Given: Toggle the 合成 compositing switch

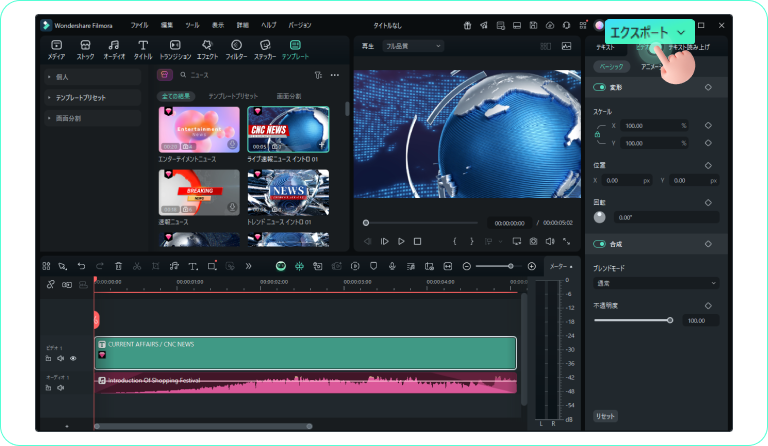Looking at the screenshot, I should [600, 244].
